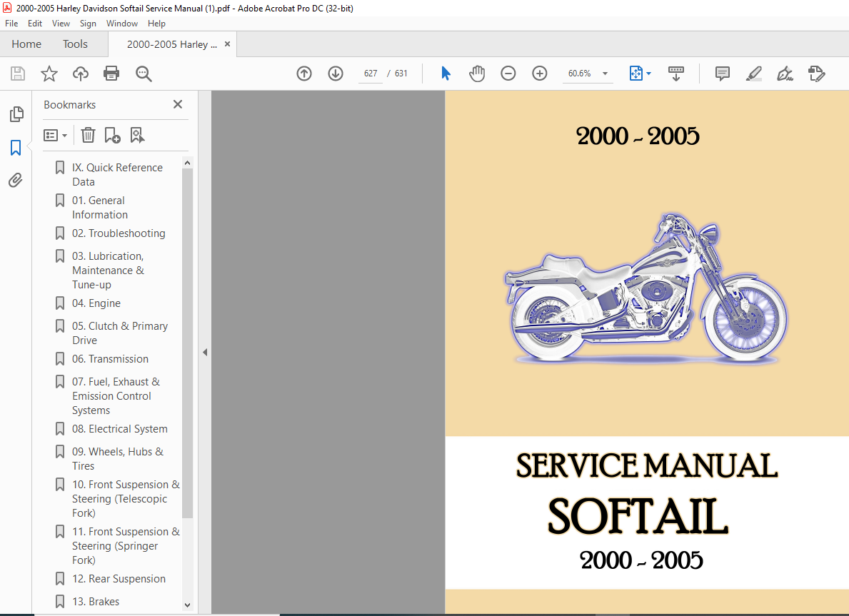Open bookmark 11. Front Suspension Springer Fork
Viewport: 849px width, 616px height.
(126, 545)
